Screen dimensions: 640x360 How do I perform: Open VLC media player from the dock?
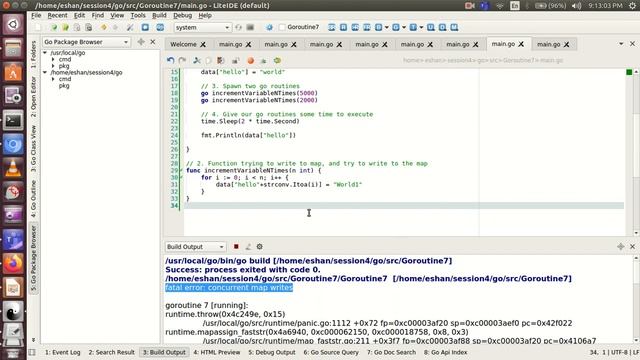pos(13,168)
